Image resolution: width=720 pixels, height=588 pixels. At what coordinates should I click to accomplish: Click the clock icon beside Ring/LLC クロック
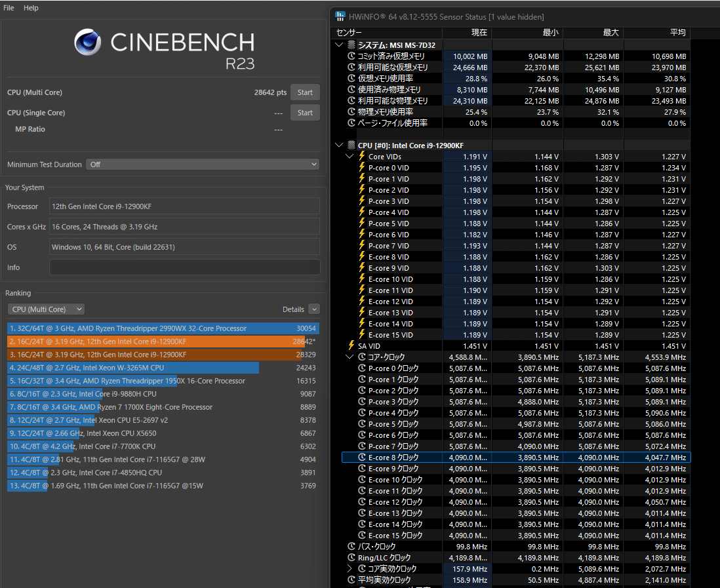(x=351, y=557)
